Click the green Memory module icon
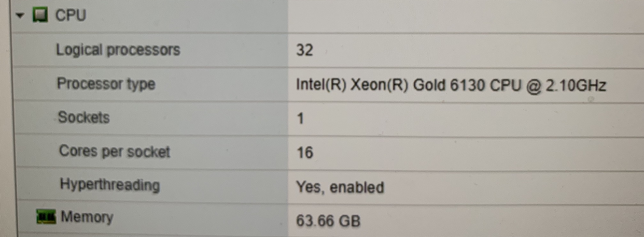The height and width of the screenshot is (237, 644). [46, 217]
